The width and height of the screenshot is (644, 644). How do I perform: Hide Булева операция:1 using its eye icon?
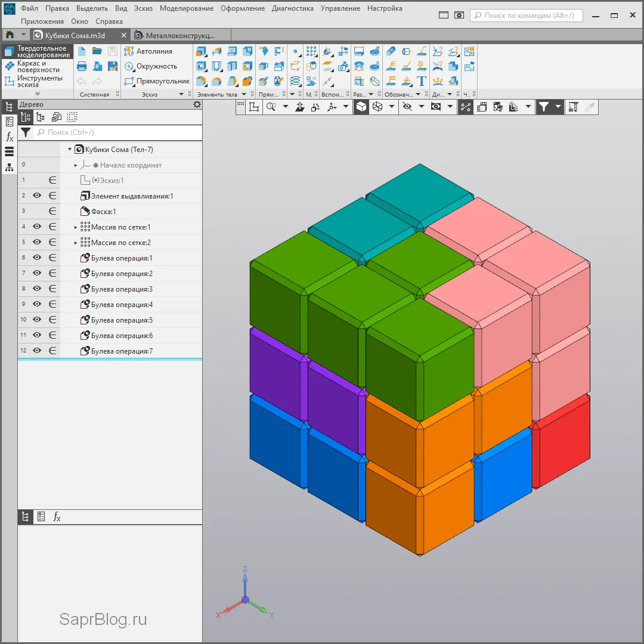pos(37,258)
